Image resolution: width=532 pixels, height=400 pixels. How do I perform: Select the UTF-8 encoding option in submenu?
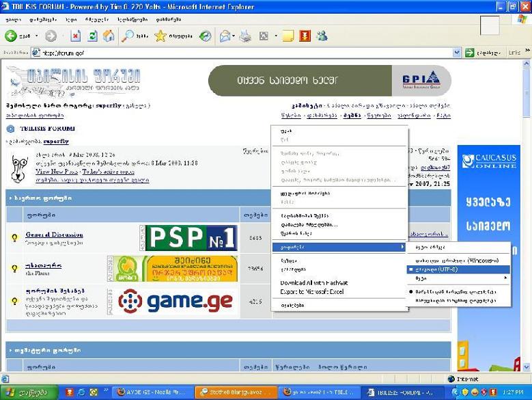[x=458, y=269]
